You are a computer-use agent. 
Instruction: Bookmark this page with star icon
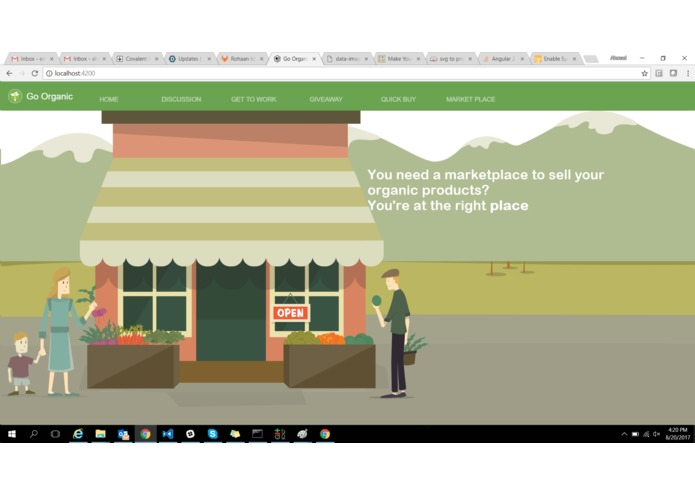click(644, 74)
